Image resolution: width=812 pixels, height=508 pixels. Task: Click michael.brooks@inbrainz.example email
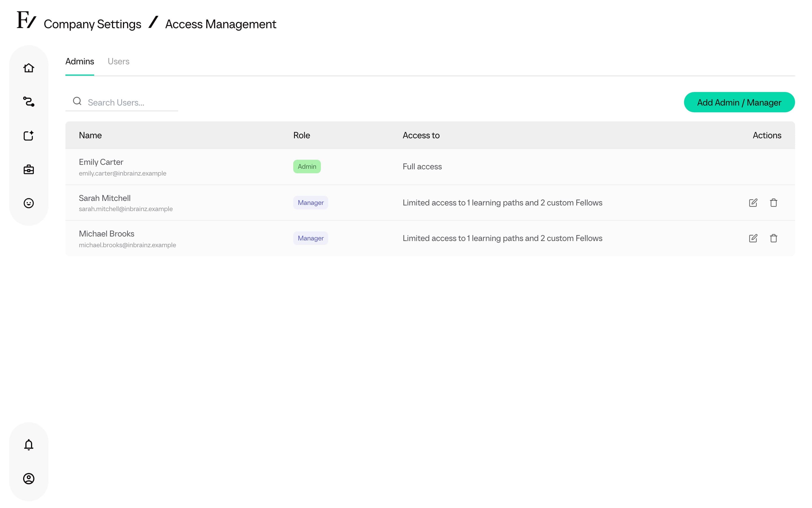pos(127,245)
